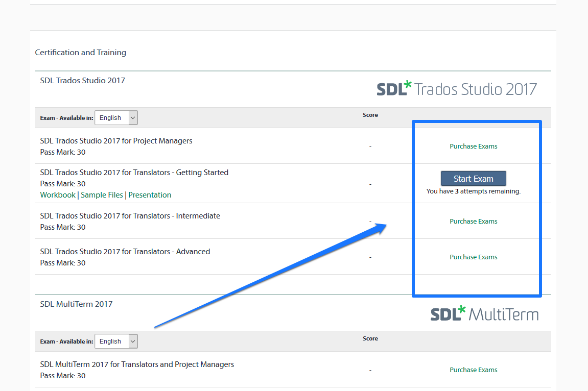Click Pass Mark under the Getting Started exam
The height and width of the screenshot is (391, 588).
click(63, 184)
